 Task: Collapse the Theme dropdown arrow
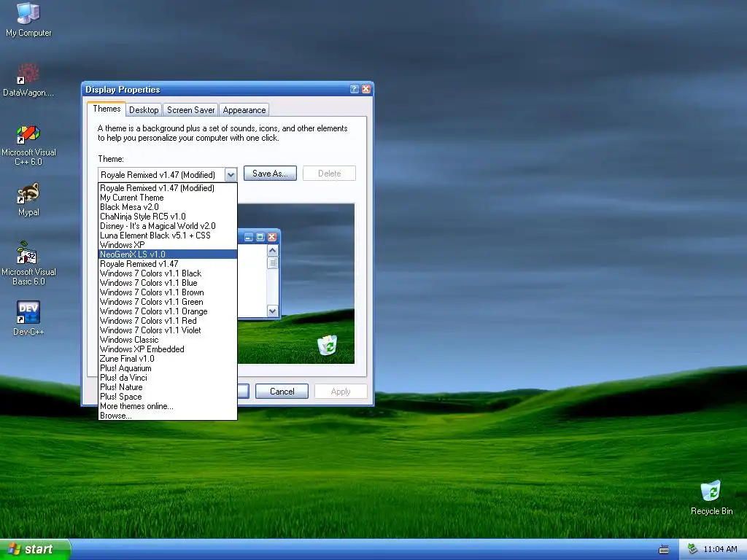[x=231, y=175]
